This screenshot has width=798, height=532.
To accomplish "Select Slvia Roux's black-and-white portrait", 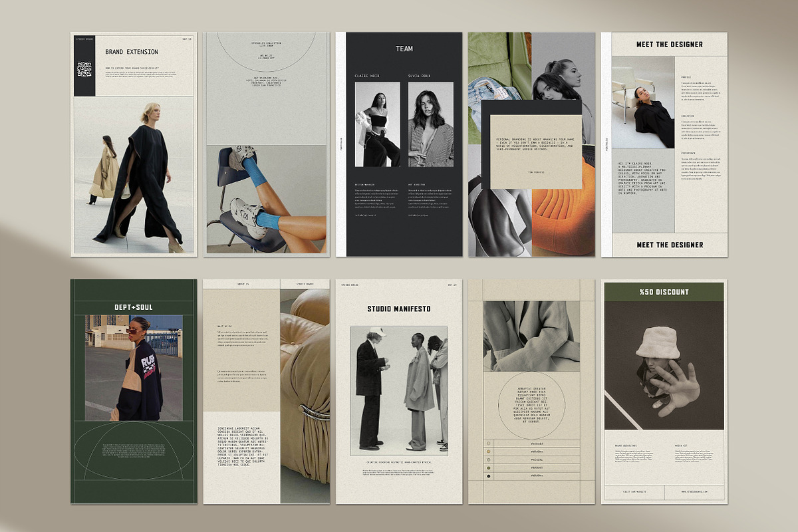I will tap(431, 124).
